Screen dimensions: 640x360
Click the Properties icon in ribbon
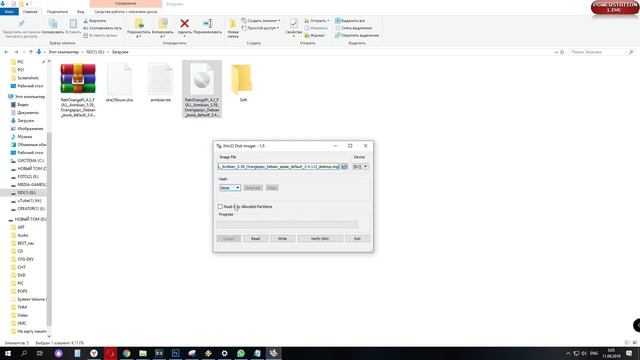293,24
